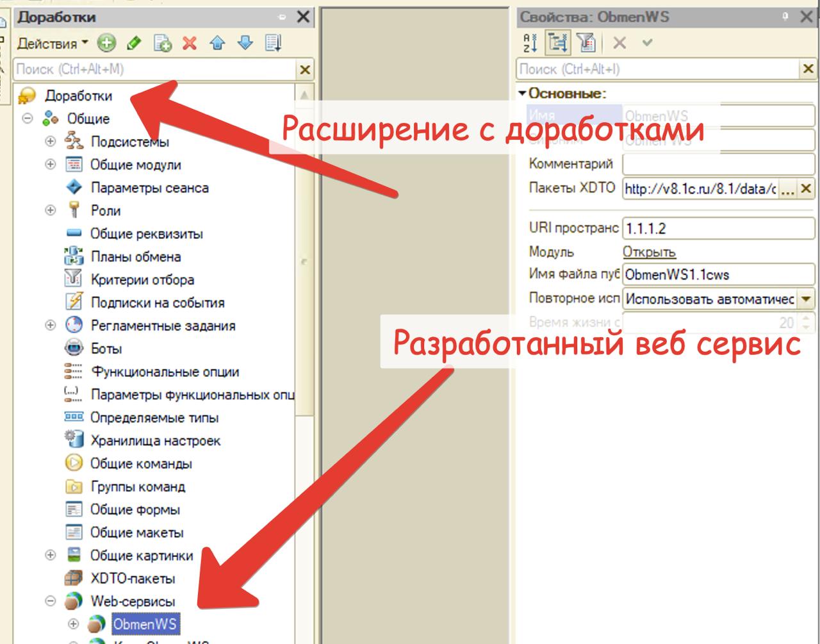Image resolution: width=820 pixels, height=644 pixels.
Task: Click the Определяемые типы icon
Action: click(74, 417)
